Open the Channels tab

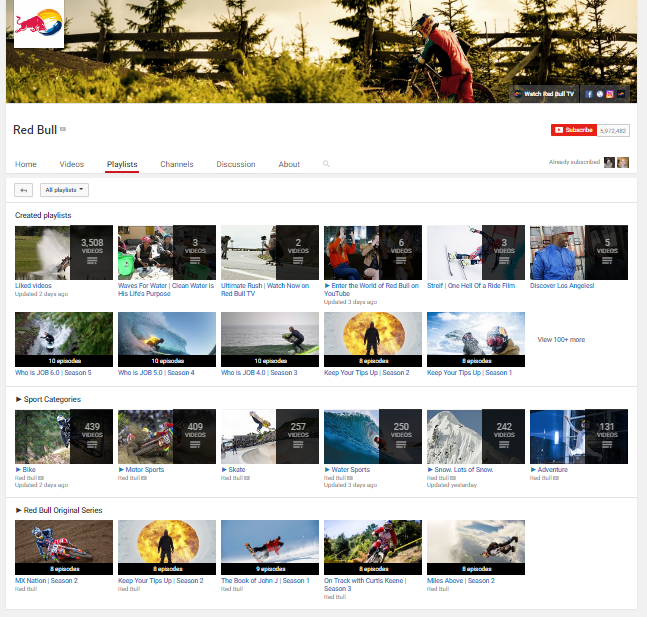[x=177, y=164]
